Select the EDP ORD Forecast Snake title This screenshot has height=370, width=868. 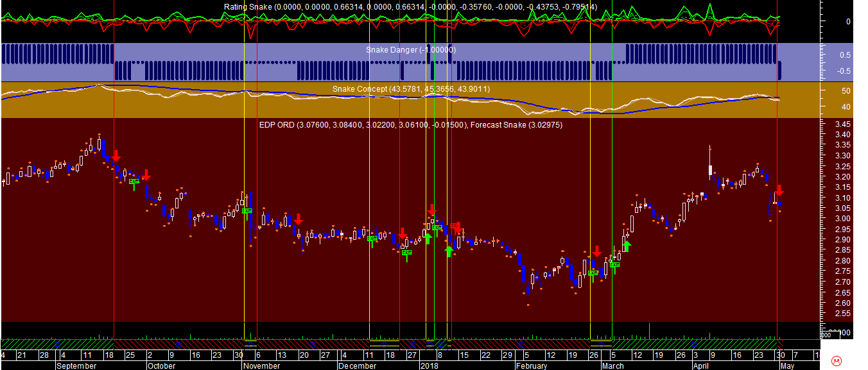click(411, 124)
